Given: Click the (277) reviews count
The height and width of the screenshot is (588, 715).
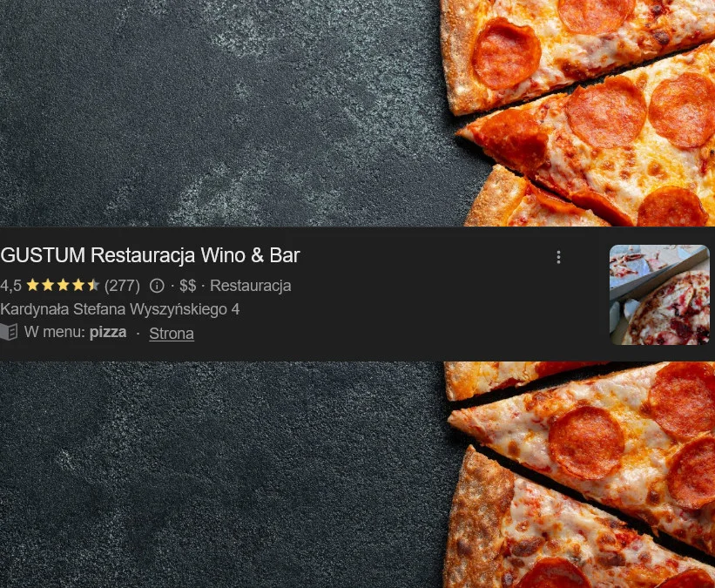Looking at the screenshot, I should 122,286.
